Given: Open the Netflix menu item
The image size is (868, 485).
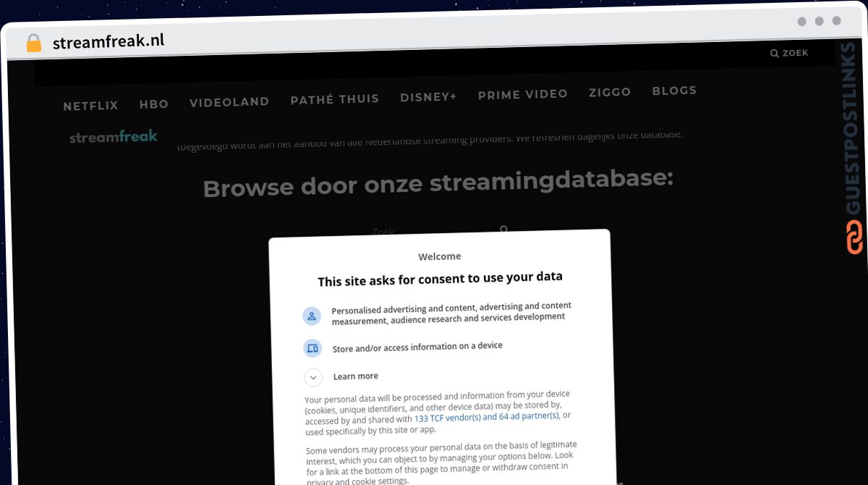Looking at the screenshot, I should pos(90,106).
